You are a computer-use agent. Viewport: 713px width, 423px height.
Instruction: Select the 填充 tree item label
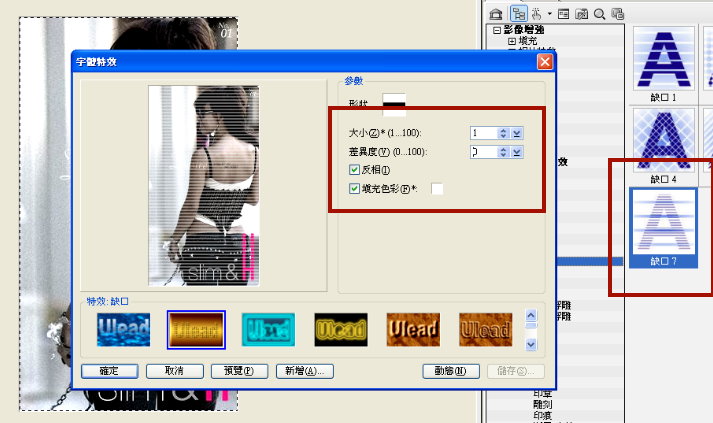[x=527, y=41]
